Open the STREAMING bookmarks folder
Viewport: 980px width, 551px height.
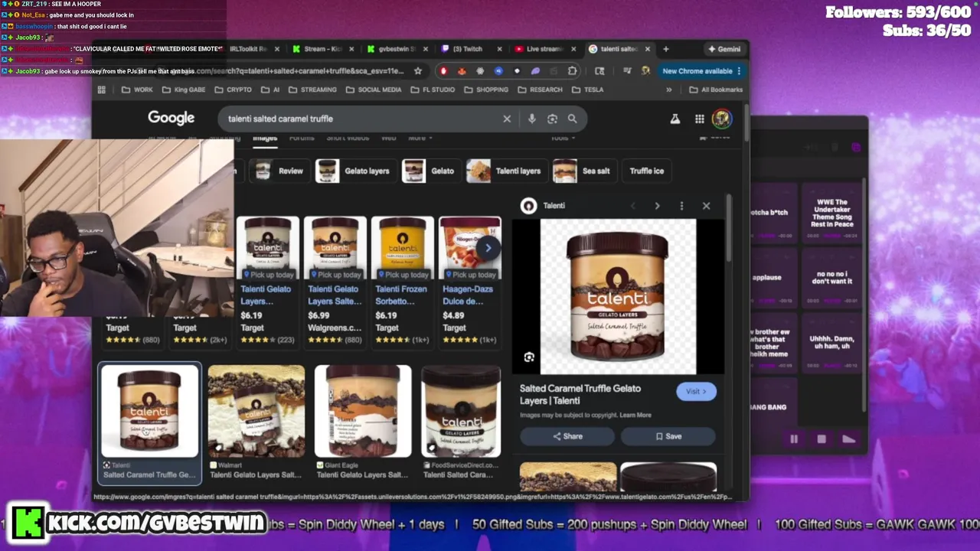[x=312, y=90]
